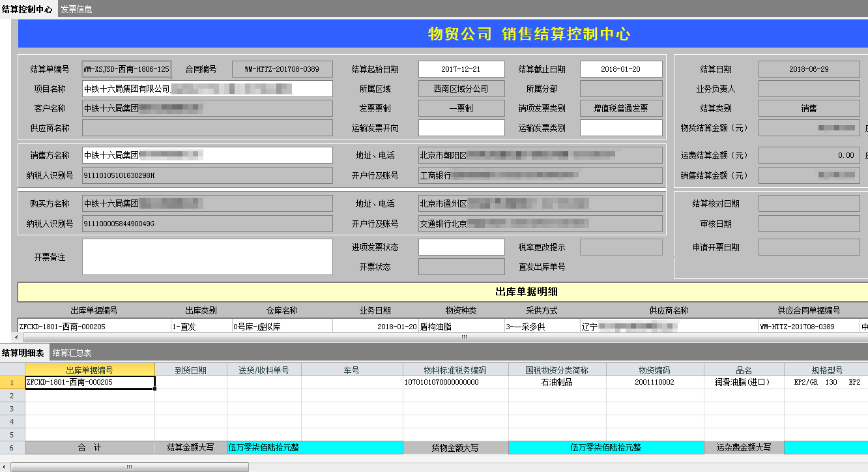Click the 发票票制 field 一票制
This screenshot has width=868, height=472.
click(x=461, y=108)
